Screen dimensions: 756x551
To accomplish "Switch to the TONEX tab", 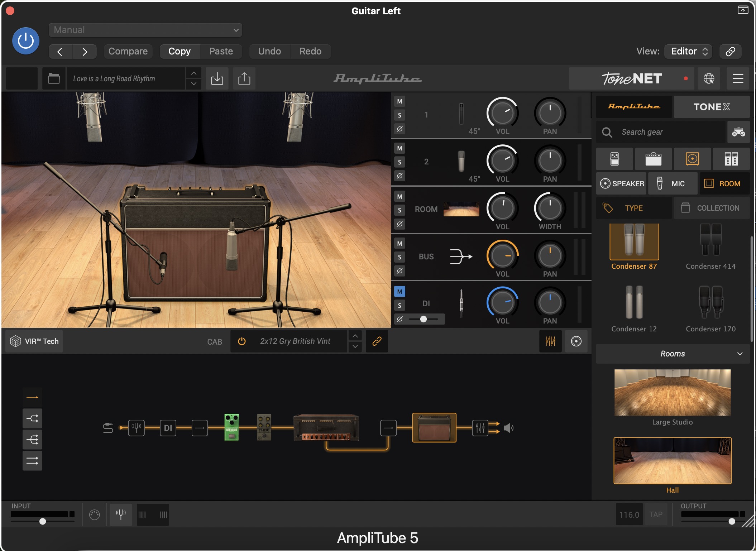I will coord(712,107).
